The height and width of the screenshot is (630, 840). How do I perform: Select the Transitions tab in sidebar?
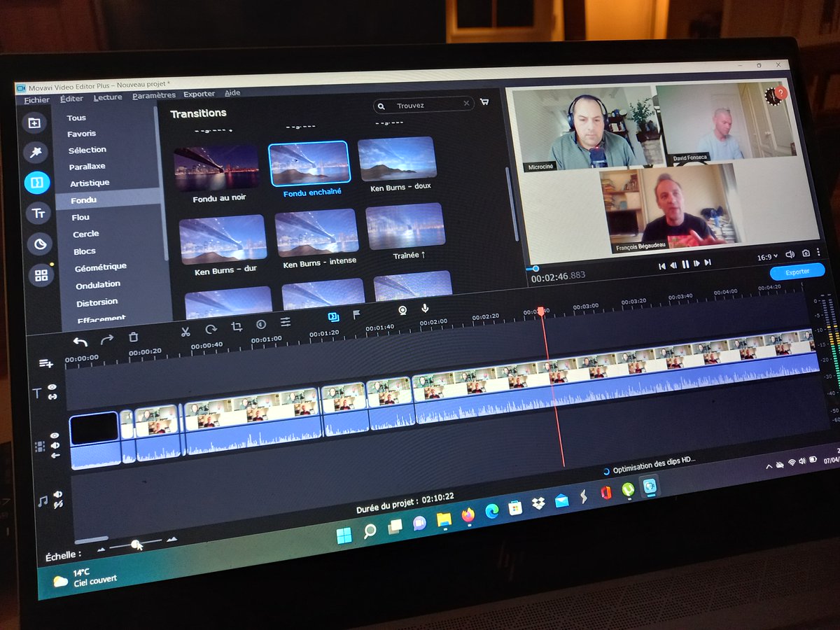[x=36, y=183]
